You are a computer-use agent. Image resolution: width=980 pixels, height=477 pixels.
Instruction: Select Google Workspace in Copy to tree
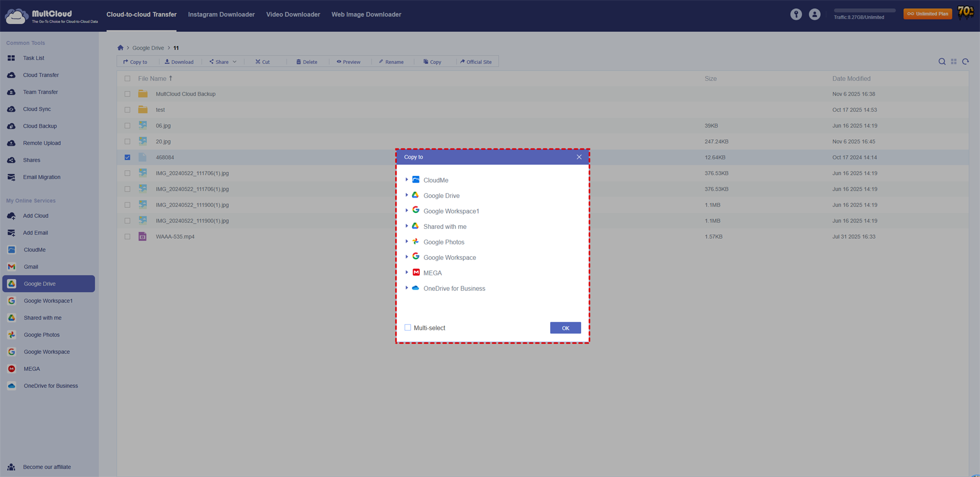[449, 257]
